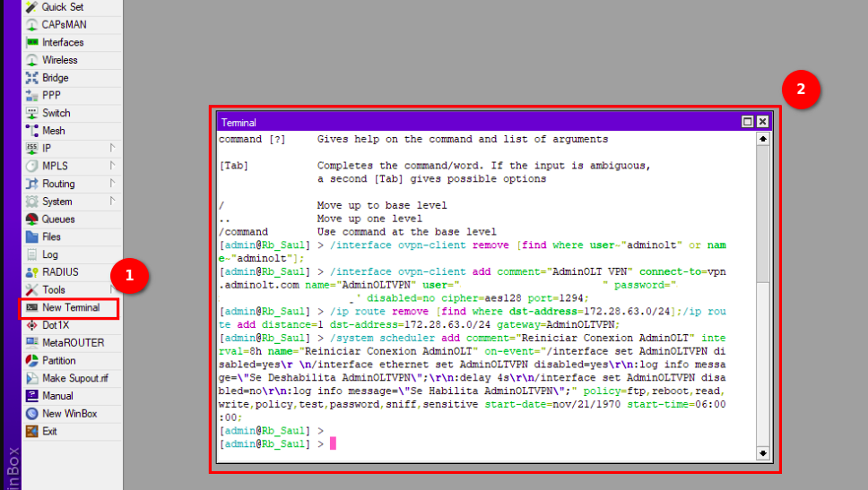
Task: Expand the System submenu arrow
Action: (112, 202)
